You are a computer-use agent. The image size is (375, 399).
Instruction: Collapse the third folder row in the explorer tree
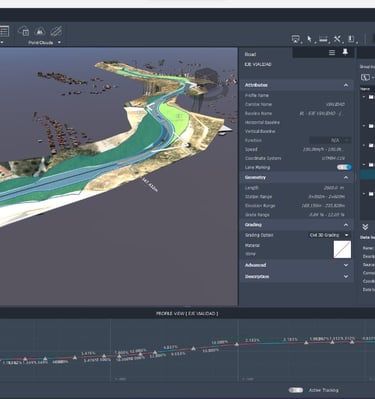(364, 145)
